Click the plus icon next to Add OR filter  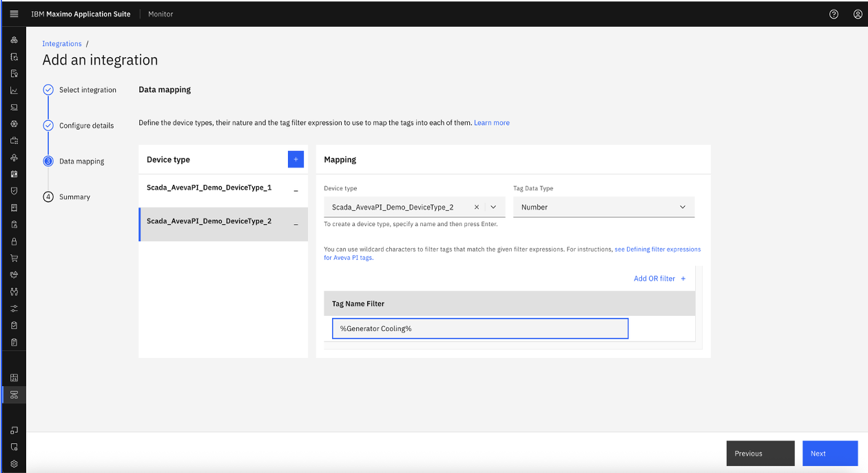[x=683, y=279]
